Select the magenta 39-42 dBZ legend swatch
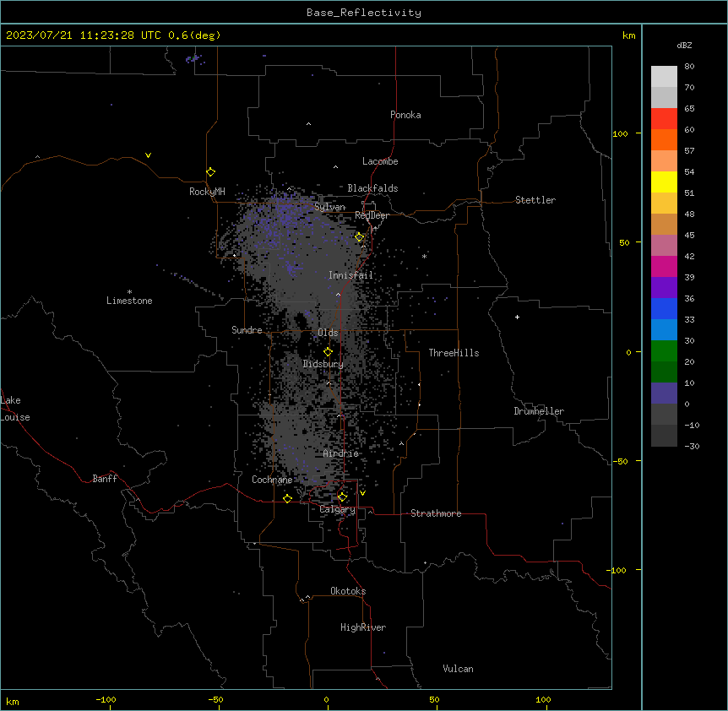Image resolution: width=728 pixels, height=711 pixels. pyautogui.click(x=664, y=266)
